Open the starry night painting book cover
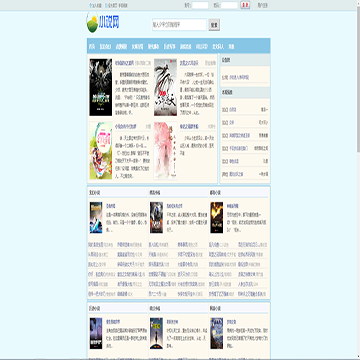Viewport: 360px width, 360px height. tap(217, 333)
